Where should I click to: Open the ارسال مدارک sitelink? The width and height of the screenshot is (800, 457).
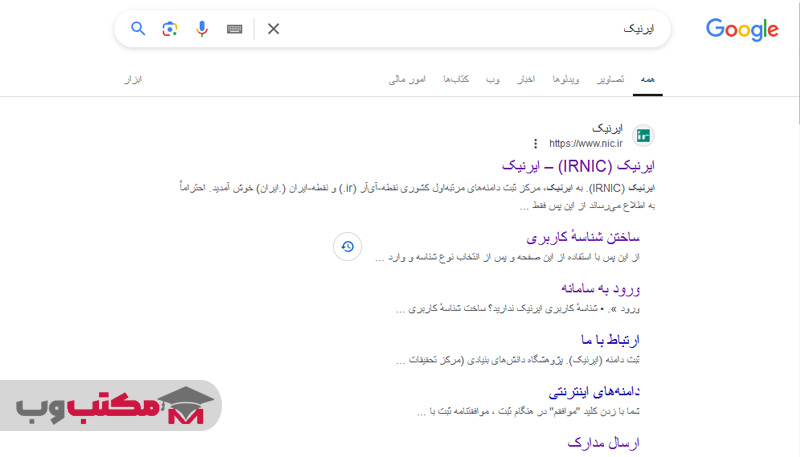(x=604, y=443)
